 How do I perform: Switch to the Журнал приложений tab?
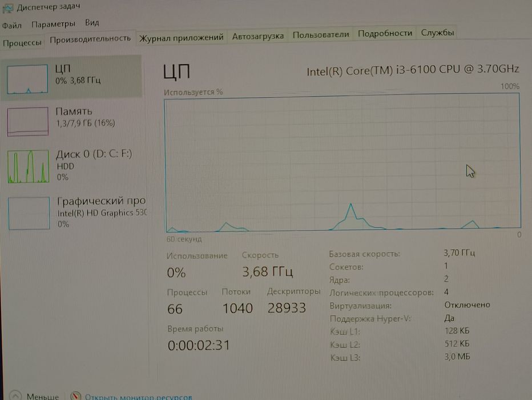tap(181, 37)
